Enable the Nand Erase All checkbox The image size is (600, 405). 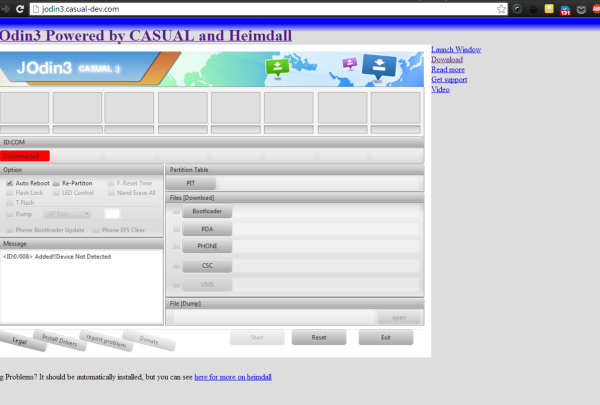111,193
